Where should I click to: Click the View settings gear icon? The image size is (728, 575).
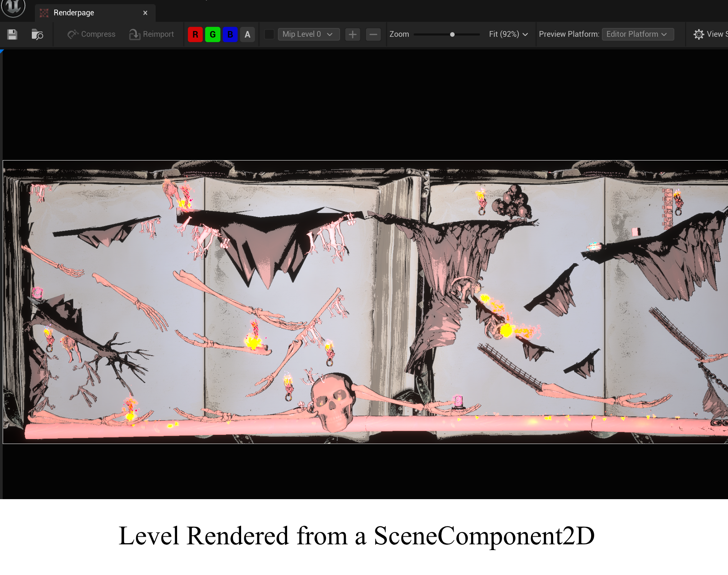(x=698, y=34)
